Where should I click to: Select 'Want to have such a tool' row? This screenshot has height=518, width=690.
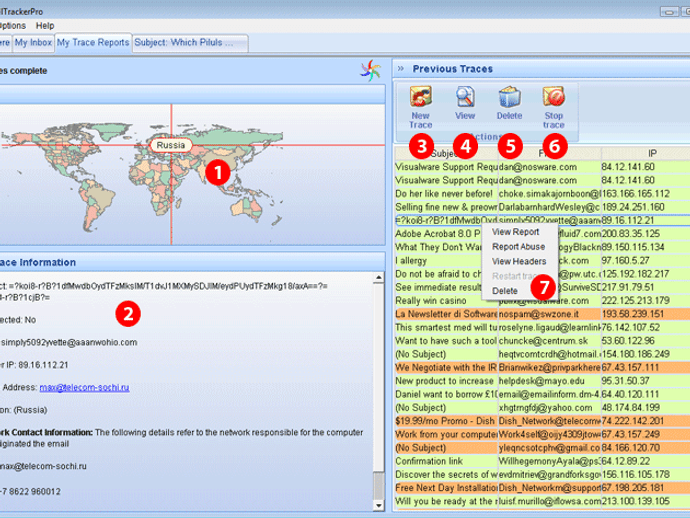coord(543,341)
